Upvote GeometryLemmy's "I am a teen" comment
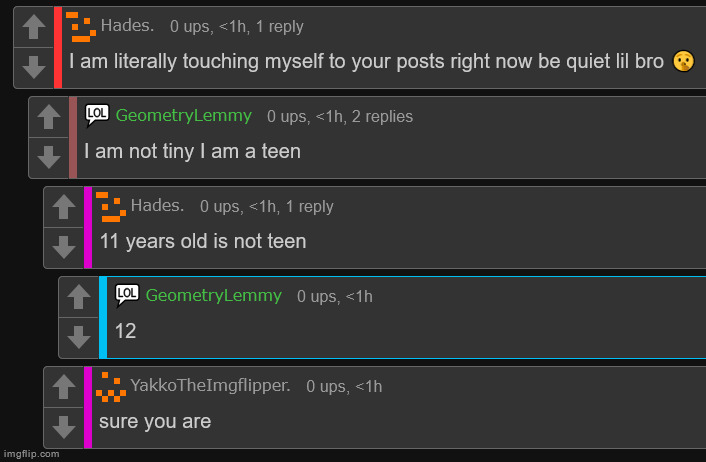 (49, 117)
